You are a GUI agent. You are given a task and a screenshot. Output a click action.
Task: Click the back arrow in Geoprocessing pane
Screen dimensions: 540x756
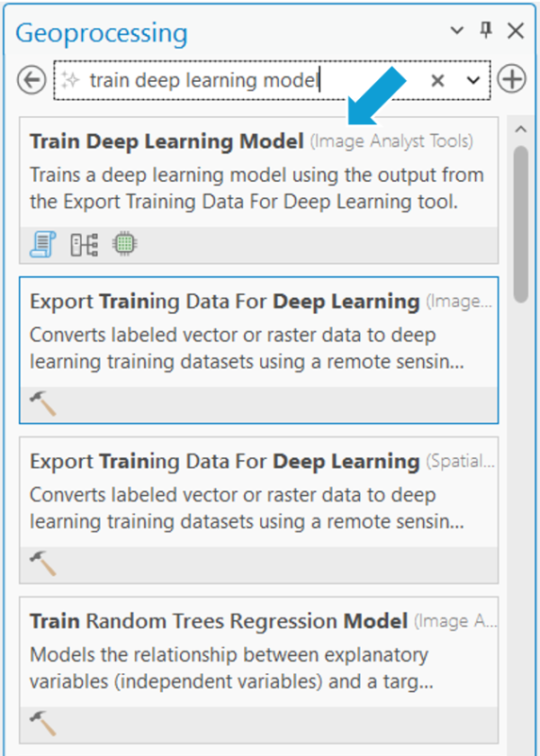click(31, 80)
